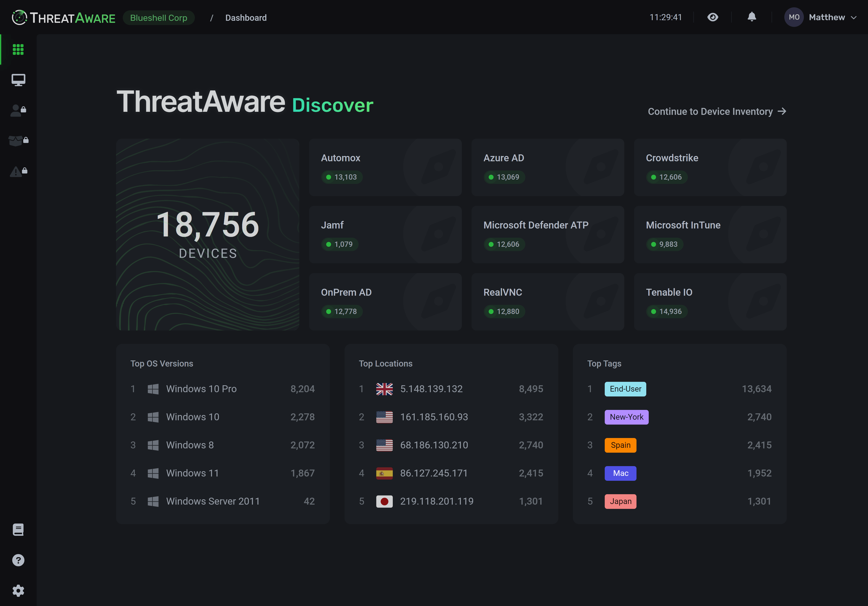Click the 8,495 count in Top Locations

pyautogui.click(x=531, y=389)
